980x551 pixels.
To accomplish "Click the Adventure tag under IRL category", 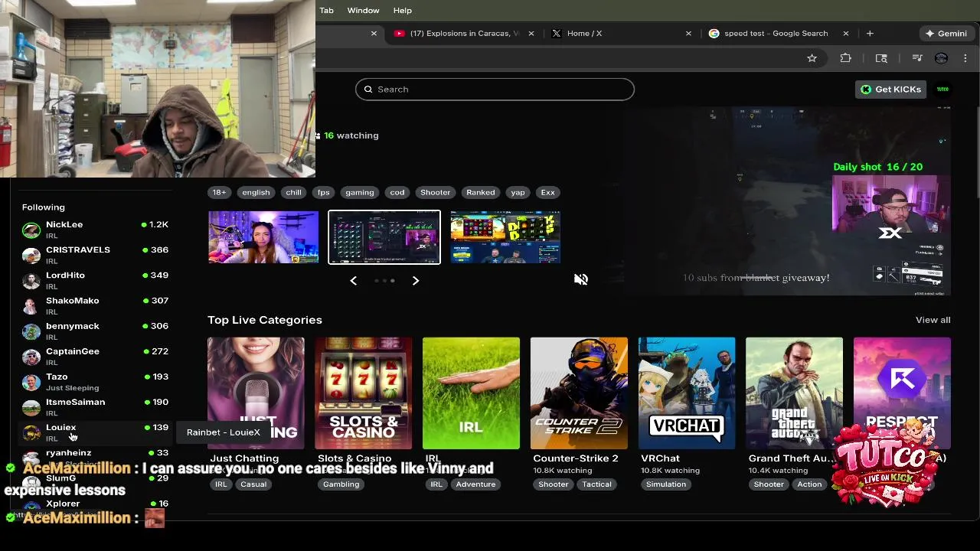I will pyautogui.click(x=475, y=484).
